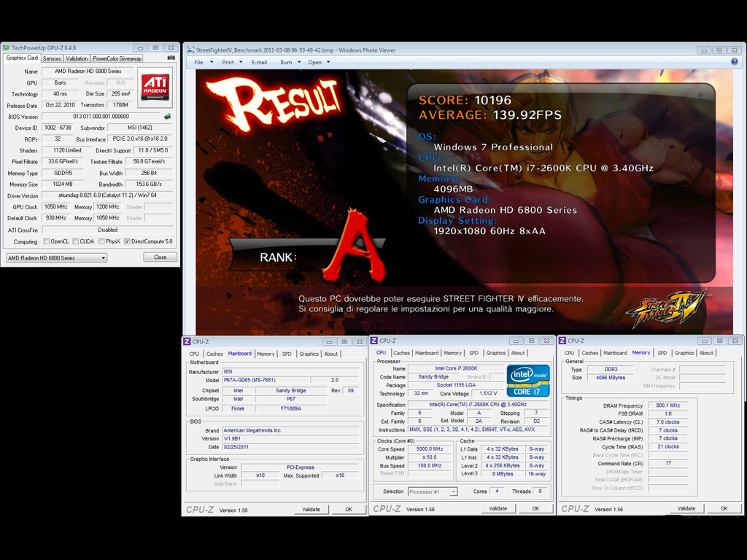Select Graphics Card tab in GPU-Z
The image size is (747, 560).
[22, 58]
